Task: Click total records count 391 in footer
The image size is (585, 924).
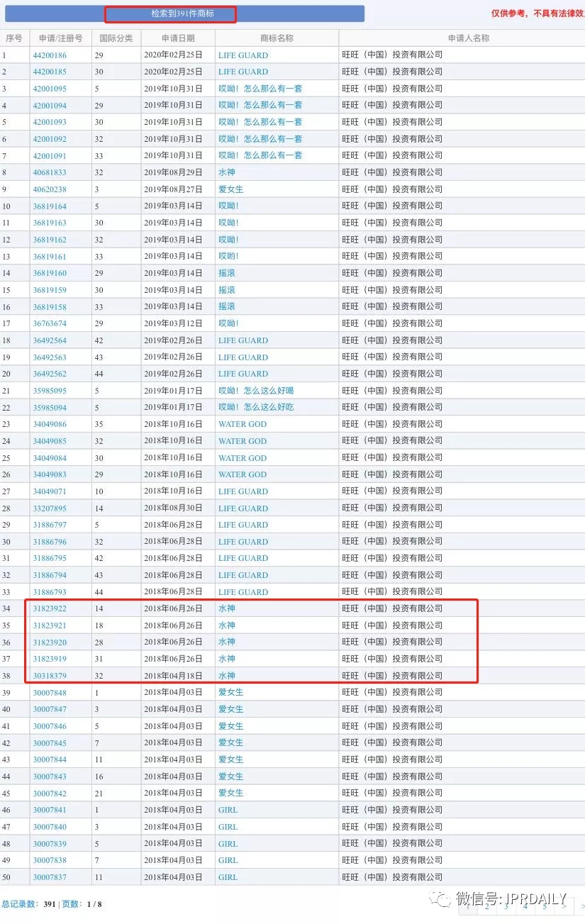Action: click(50, 904)
